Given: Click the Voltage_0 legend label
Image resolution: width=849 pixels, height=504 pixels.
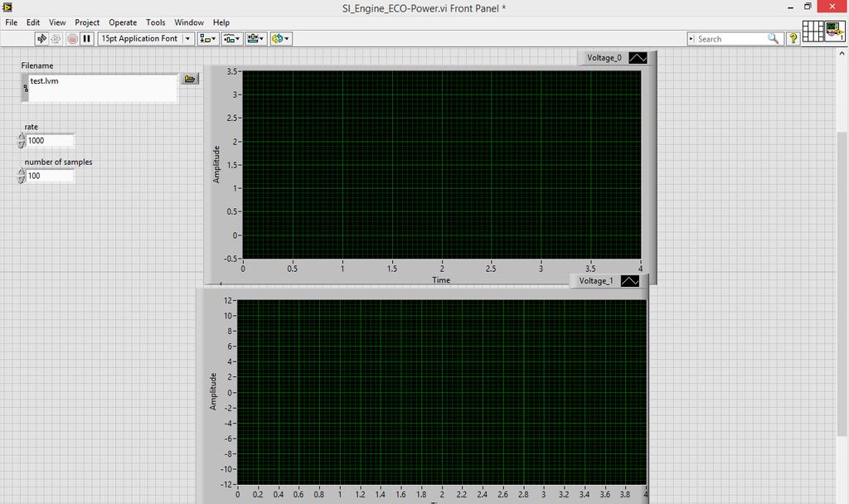Looking at the screenshot, I should 604,58.
